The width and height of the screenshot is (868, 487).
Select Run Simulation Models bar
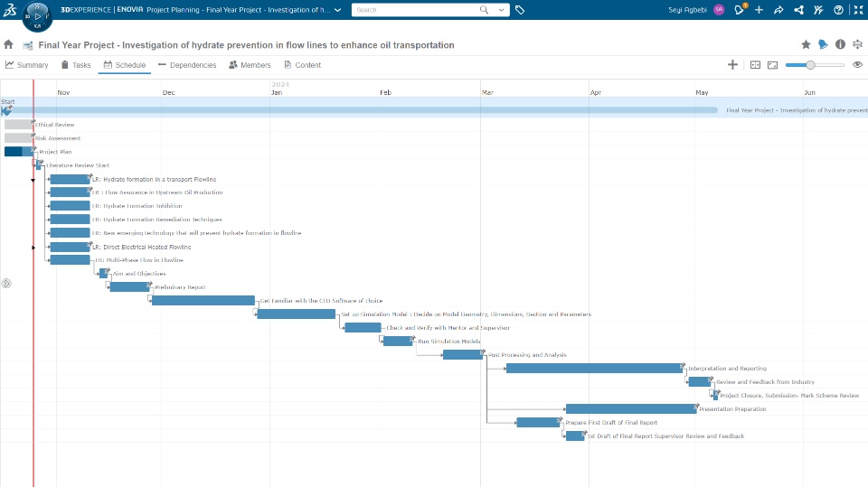(398, 341)
